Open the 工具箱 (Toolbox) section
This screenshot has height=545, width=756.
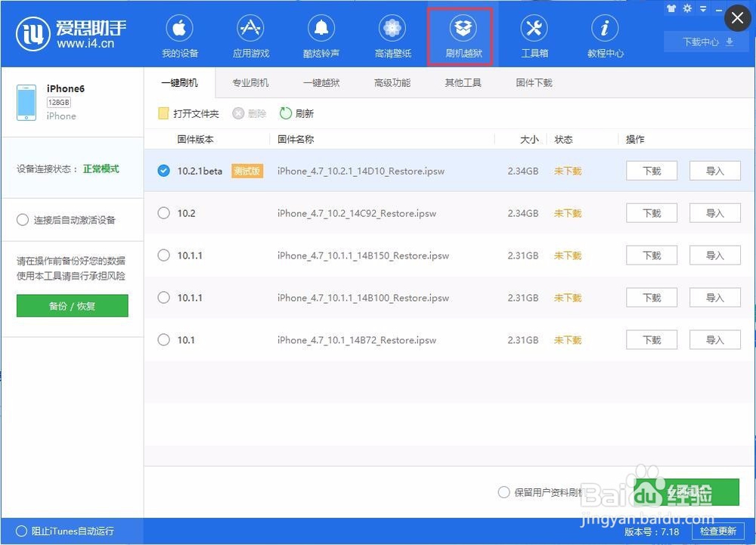(534, 35)
